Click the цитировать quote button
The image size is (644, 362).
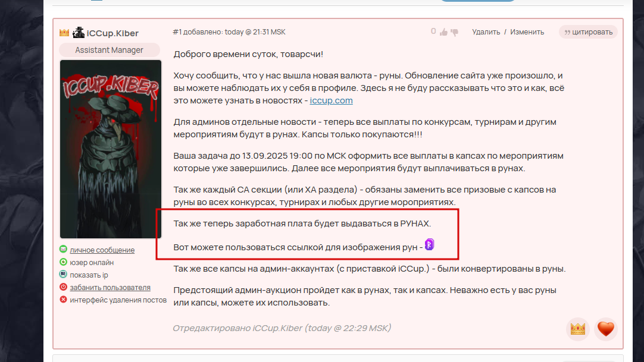coord(588,32)
